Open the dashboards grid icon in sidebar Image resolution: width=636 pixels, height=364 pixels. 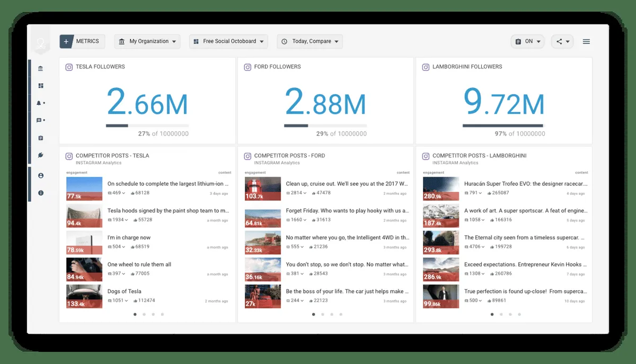[x=41, y=86]
